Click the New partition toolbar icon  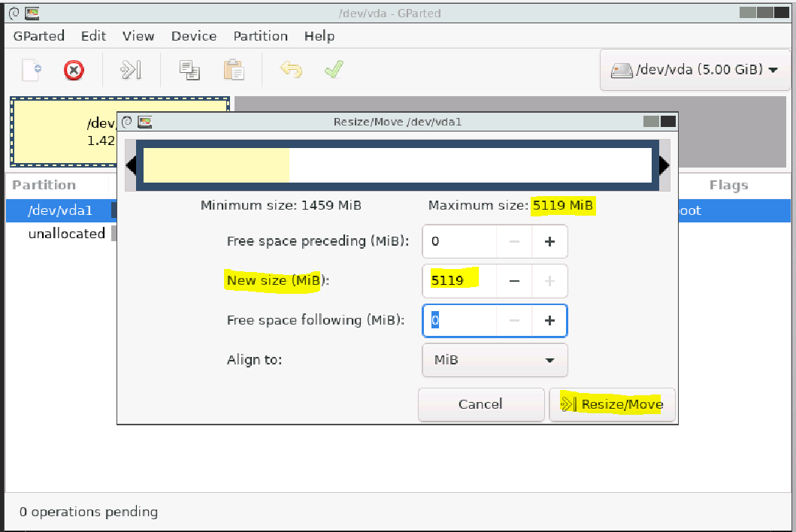click(x=32, y=70)
